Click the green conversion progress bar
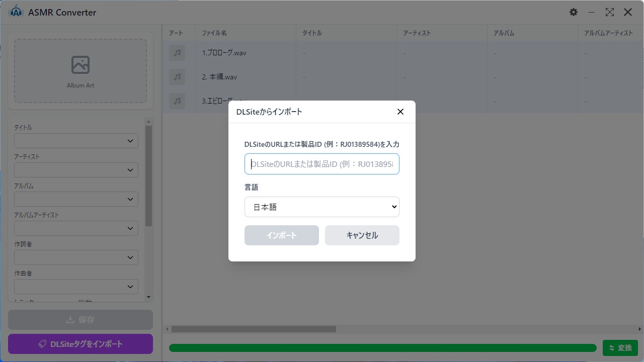Image resolution: width=644 pixels, height=362 pixels. [x=383, y=348]
